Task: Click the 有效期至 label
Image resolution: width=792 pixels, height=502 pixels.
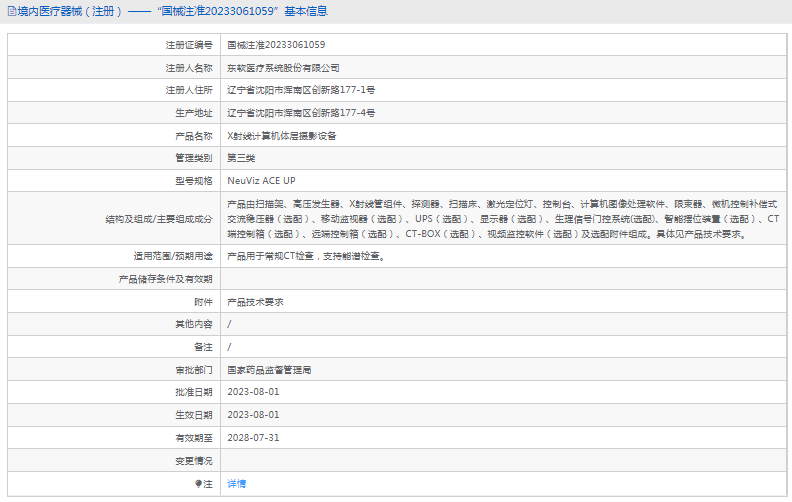Action: 194,438
